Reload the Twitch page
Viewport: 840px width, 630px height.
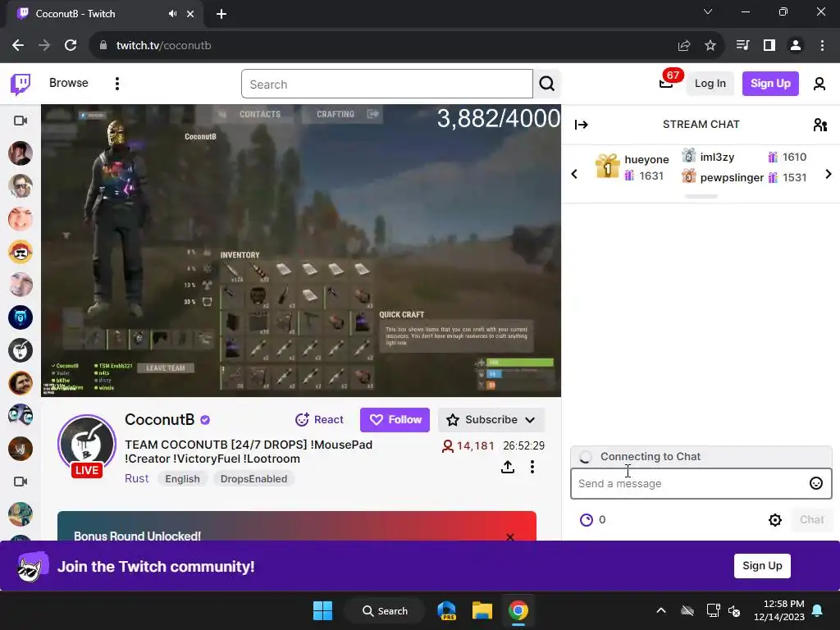click(x=71, y=46)
